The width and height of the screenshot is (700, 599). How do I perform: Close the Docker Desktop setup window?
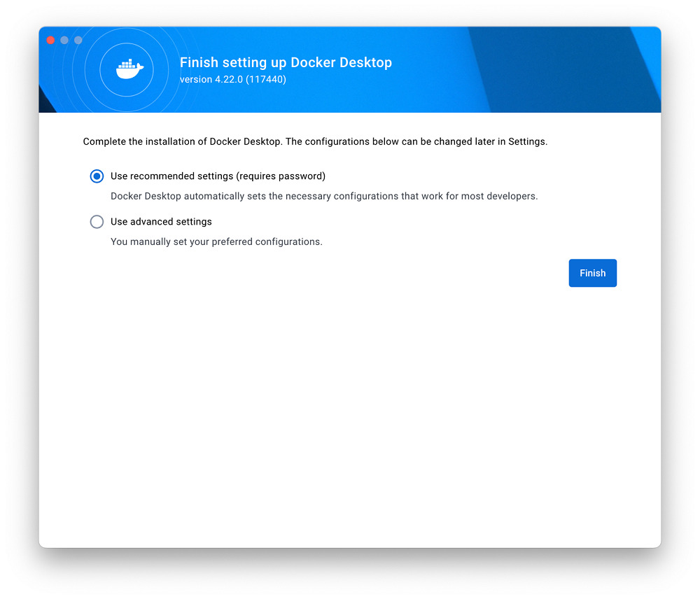(x=50, y=41)
